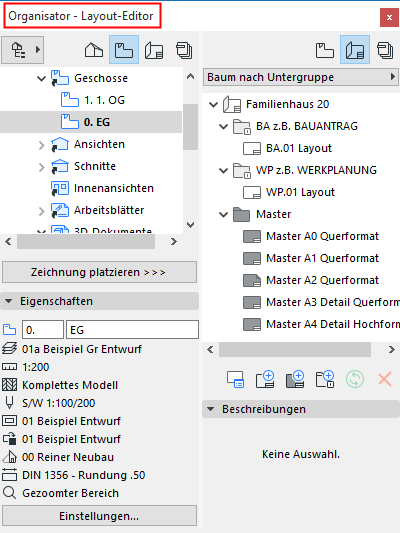Collapse the Beschreibungen panel
Screen dimensions: 400x533
point(211,409)
